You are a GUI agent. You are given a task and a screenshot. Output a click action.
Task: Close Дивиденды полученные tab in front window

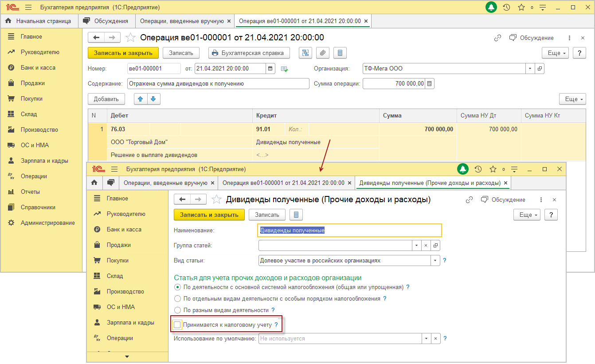pyautogui.click(x=506, y=183)
